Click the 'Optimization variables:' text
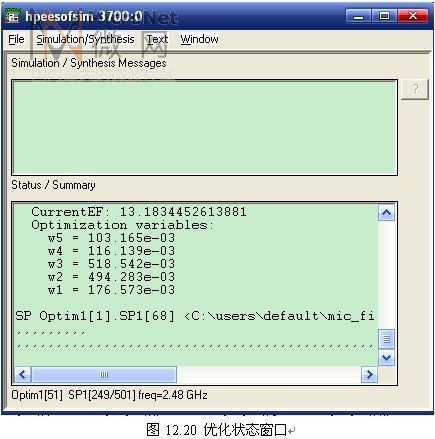This screenshot has width=435, height=439. point(122,225)
